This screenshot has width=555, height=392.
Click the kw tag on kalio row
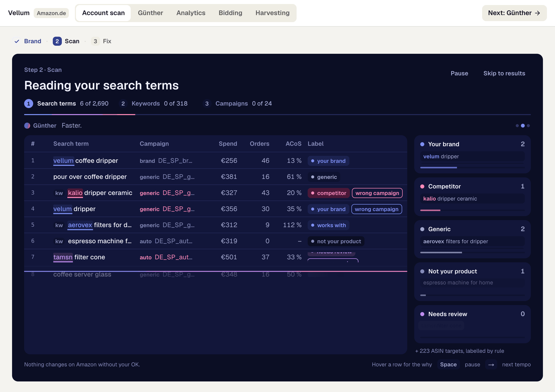point(59,193)
